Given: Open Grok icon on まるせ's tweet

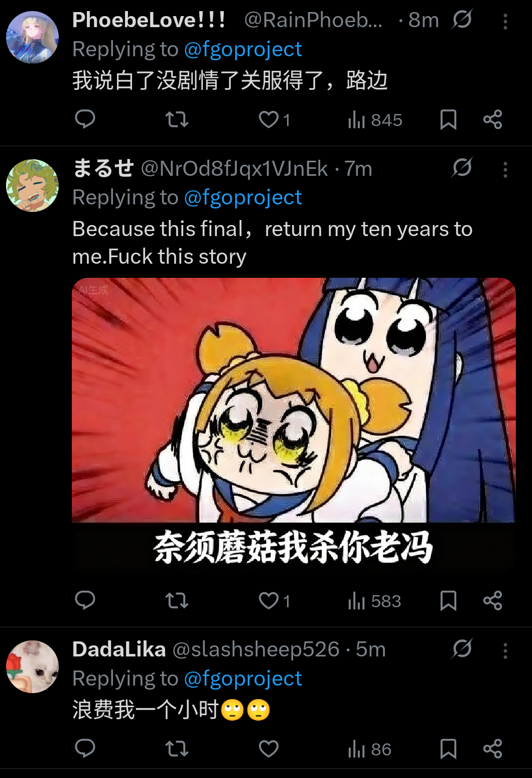Looking at the screenshot, I should (462, 167).
